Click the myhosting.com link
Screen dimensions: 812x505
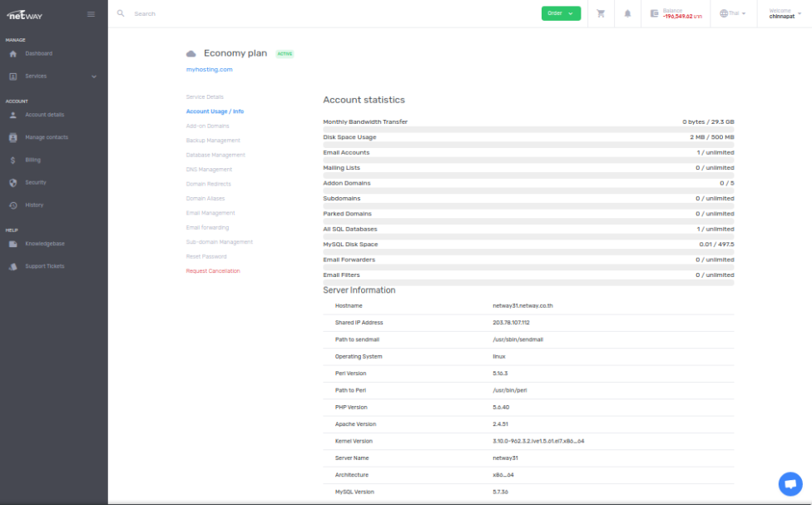click(209, 69)
